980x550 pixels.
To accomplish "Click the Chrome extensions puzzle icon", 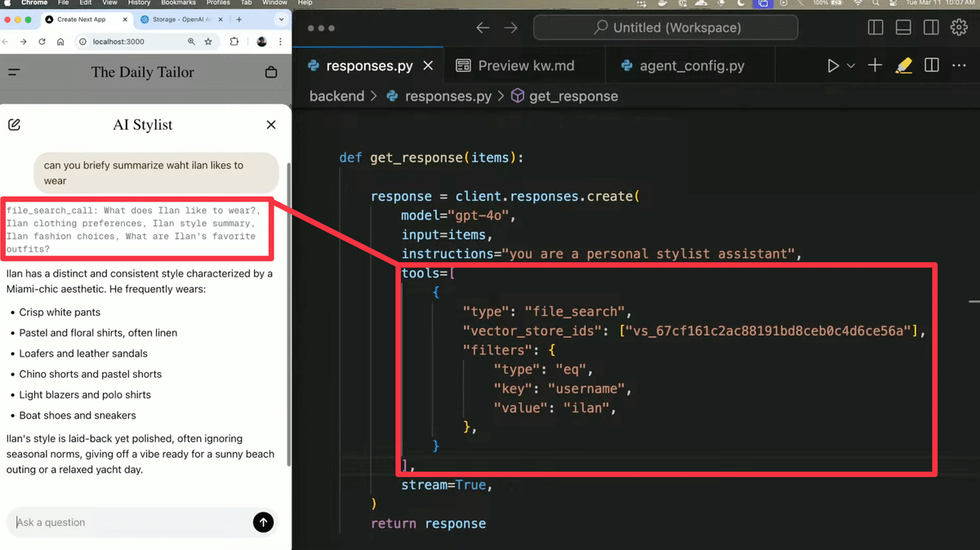I will click(x=234, y=41).
